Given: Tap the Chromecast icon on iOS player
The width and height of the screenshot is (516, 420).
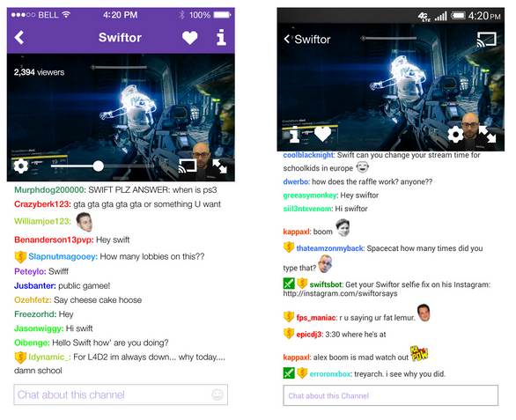Looking at the screenshot, I should tap(188, 166).
